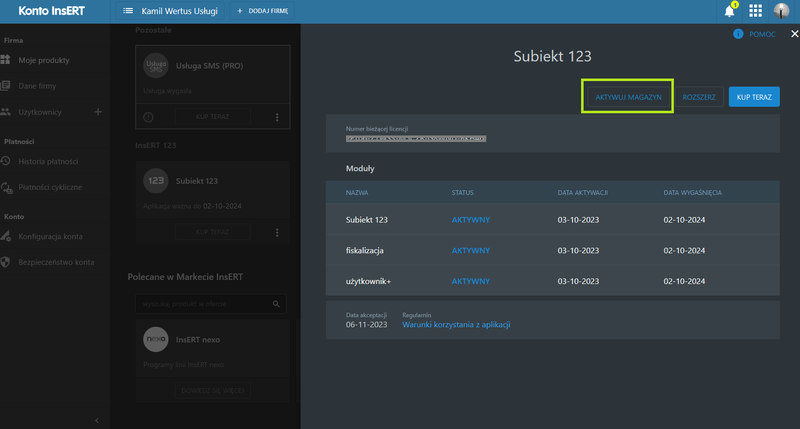
Task: Select Subiekt 123 module name in table
Action: [367, 220]
